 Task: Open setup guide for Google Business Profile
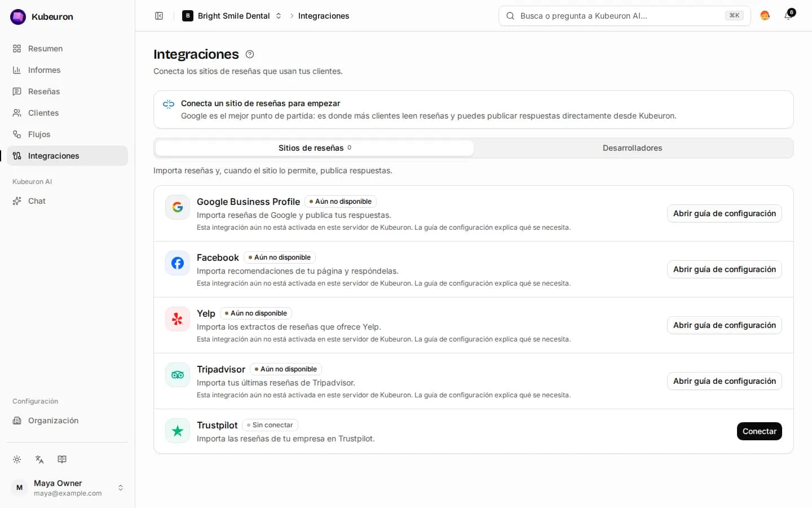(725, 213)
